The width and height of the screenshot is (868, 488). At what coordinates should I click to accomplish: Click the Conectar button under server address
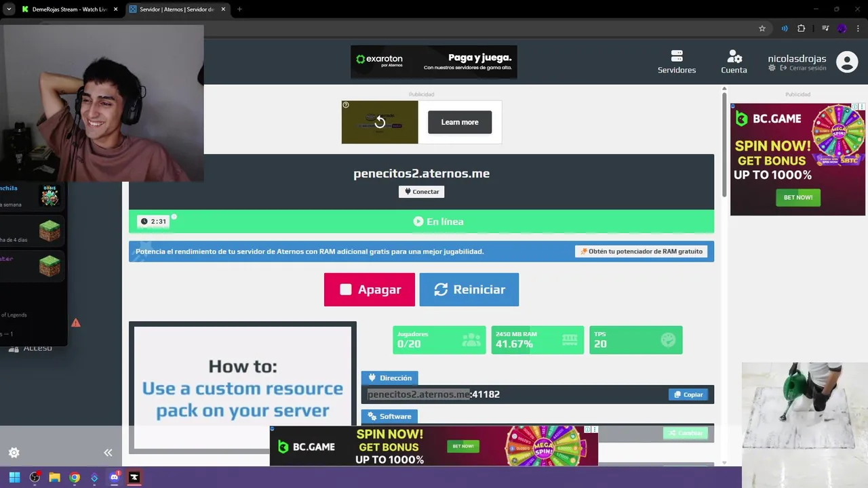pyautogui.click(x=421, y=192)
